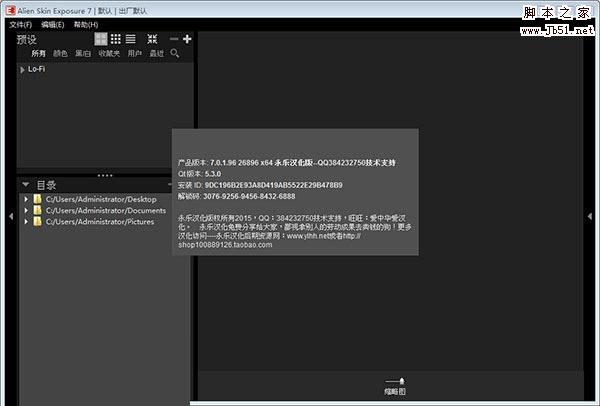600x406 pixels.
Task: Switch presets to large thumbnail view
Action: pyautogui.click(x=101, y=39)
